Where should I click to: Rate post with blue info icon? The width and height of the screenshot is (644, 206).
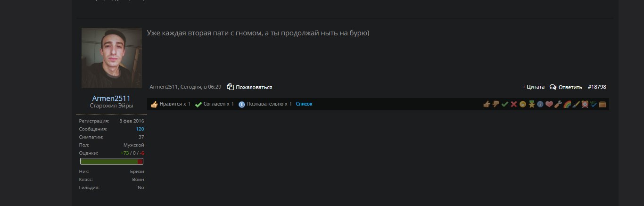pos(540,104)
